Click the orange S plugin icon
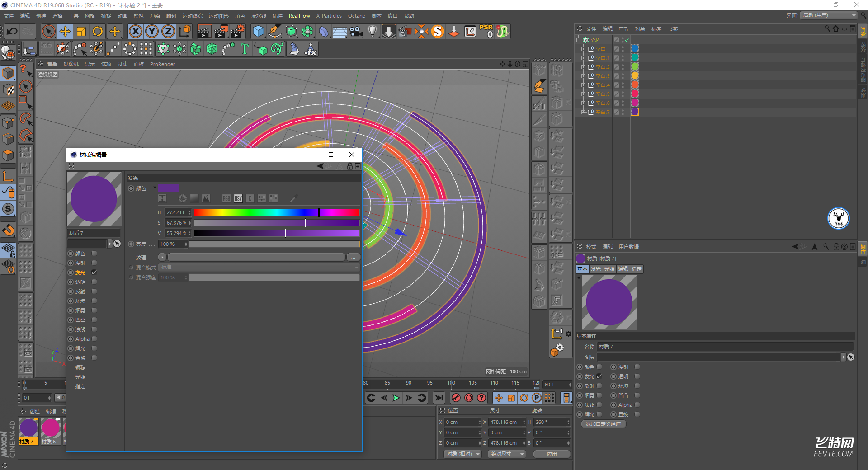 tap(438, 31)
